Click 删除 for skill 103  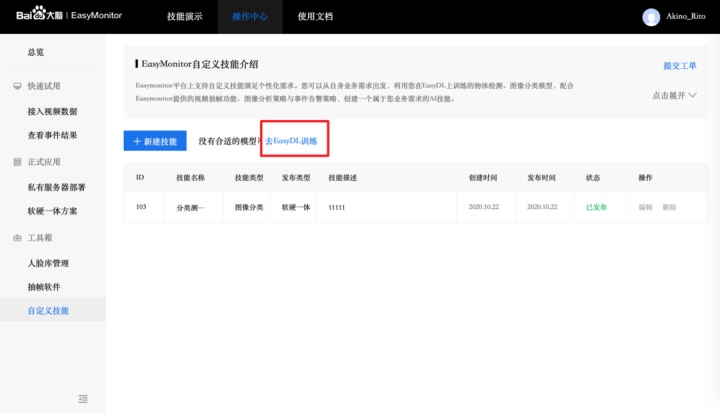click(669, 207)
